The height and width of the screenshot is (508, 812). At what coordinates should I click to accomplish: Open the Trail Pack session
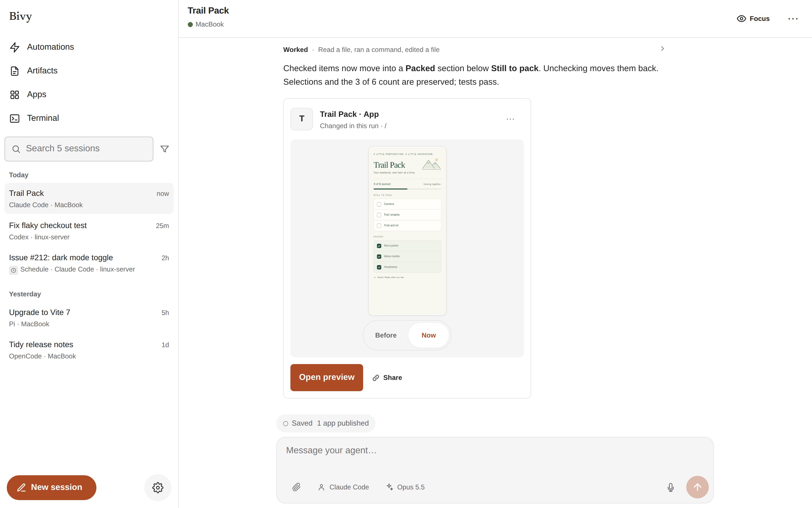[89, 199]
